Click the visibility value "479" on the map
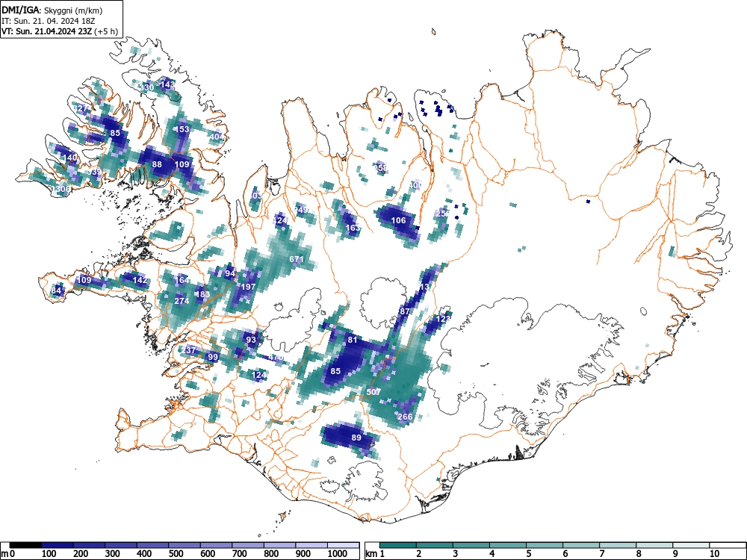 tap(276, 357)
